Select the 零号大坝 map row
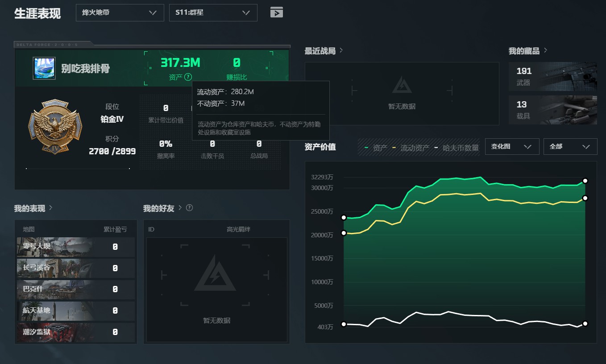The image size is (606, 364). click(x=75, y=247)
